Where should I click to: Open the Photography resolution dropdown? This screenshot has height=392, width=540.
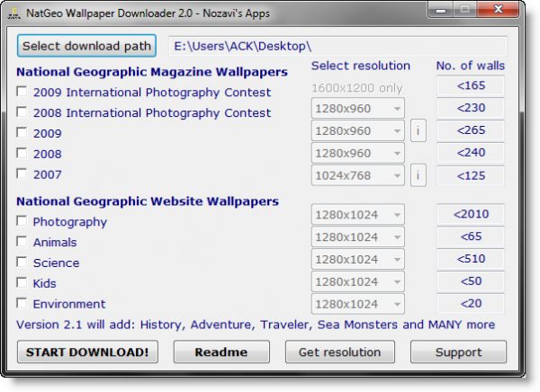(358, 215)
